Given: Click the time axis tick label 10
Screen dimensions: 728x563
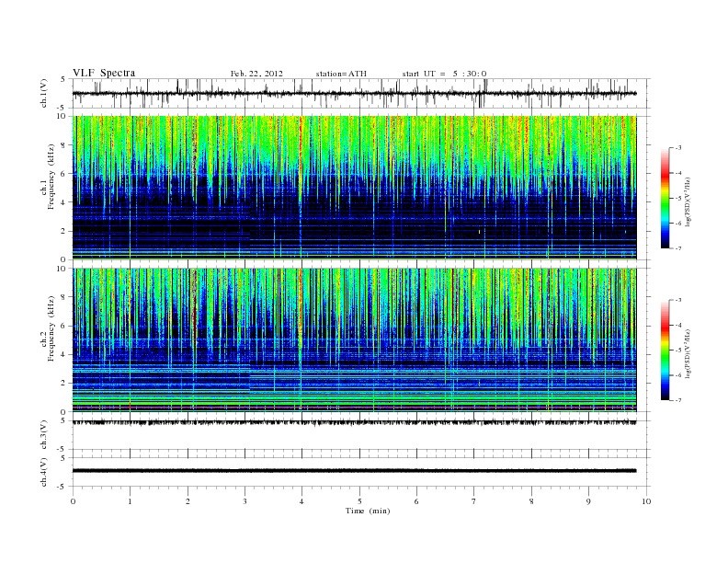Looking at the screenshot, I should click(x=646, y=501).
